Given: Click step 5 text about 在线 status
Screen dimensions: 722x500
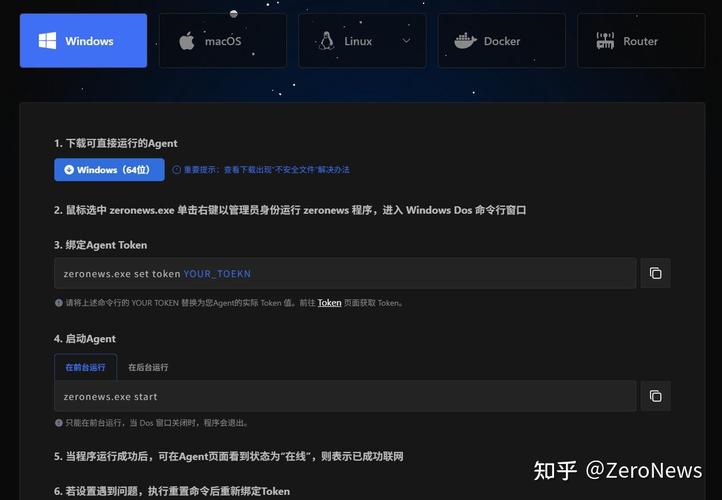Looking at the screenshot, I should [228, 456].
